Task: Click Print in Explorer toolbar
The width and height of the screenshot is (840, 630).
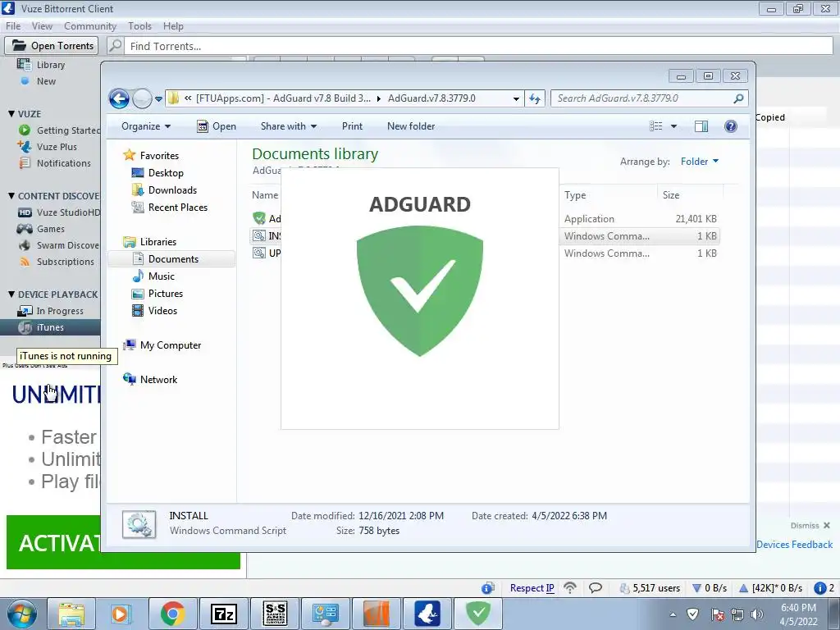Action: pos(352,126)
